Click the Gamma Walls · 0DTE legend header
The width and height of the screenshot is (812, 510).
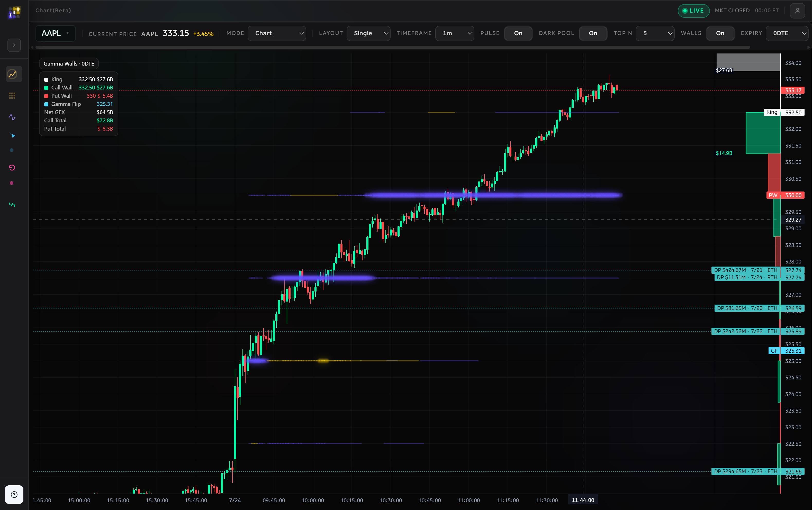[69, 64]
